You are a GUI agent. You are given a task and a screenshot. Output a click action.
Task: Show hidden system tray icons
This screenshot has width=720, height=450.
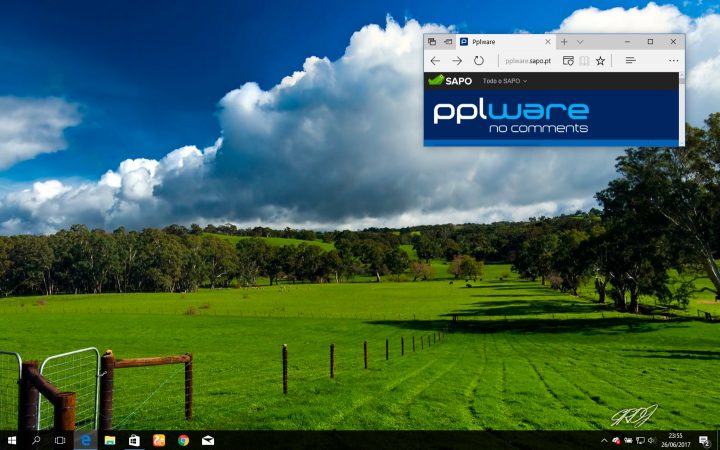[x=604, y=440]
